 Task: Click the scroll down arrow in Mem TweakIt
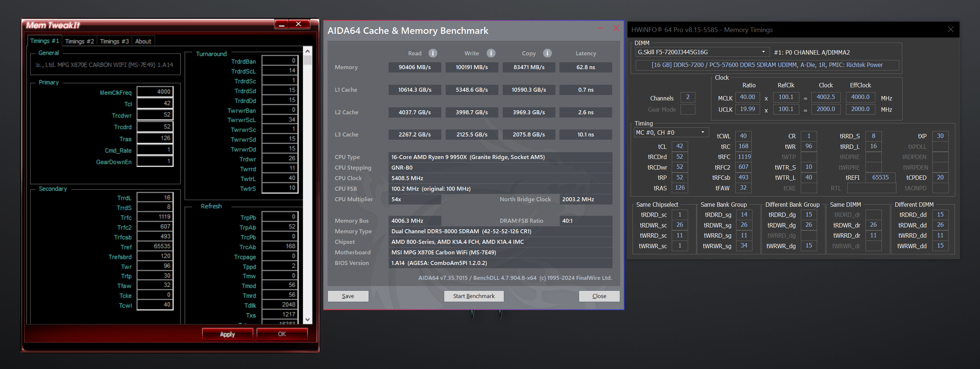click(x=308, y=320)
